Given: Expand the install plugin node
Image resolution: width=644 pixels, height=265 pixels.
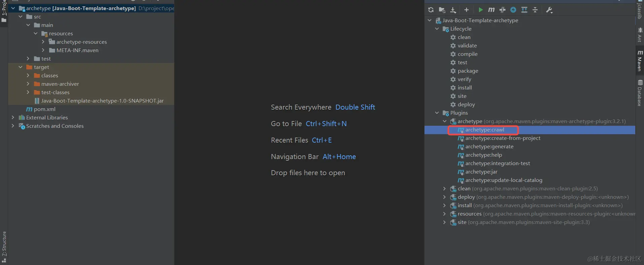Looking at the screenshot, I should coord(444,205).
